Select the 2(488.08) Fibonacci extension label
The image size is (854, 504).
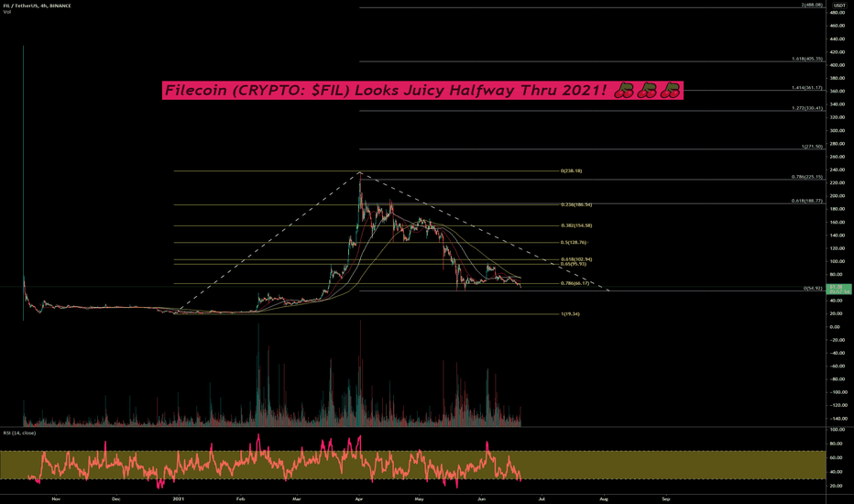[812, 5]
